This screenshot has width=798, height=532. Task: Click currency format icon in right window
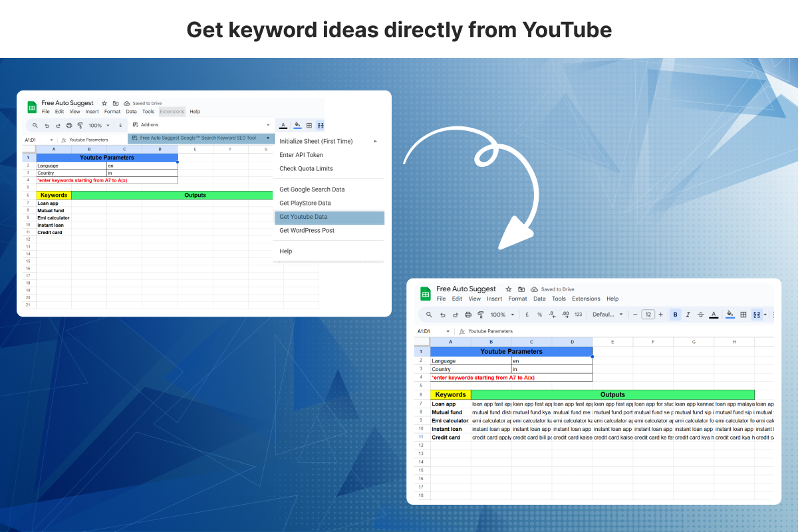click(x=527, y=315)
